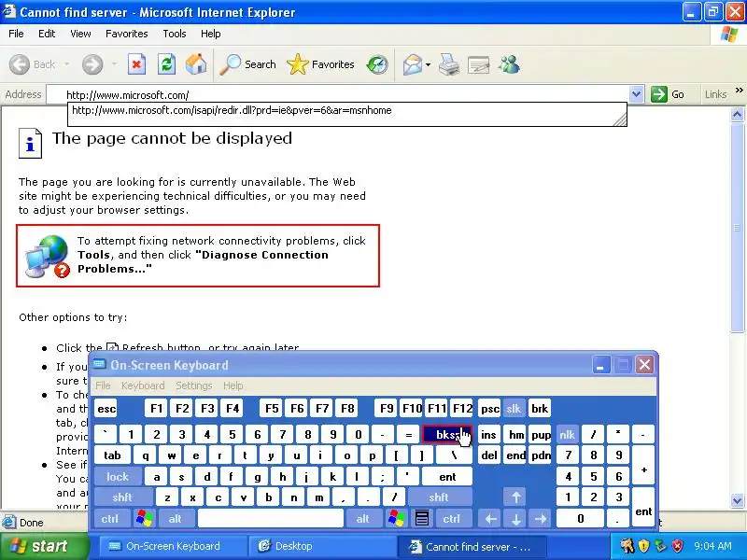Print the page with the printer icon
This screenshot has width=747, height=560.
click(x=448, y=64)
